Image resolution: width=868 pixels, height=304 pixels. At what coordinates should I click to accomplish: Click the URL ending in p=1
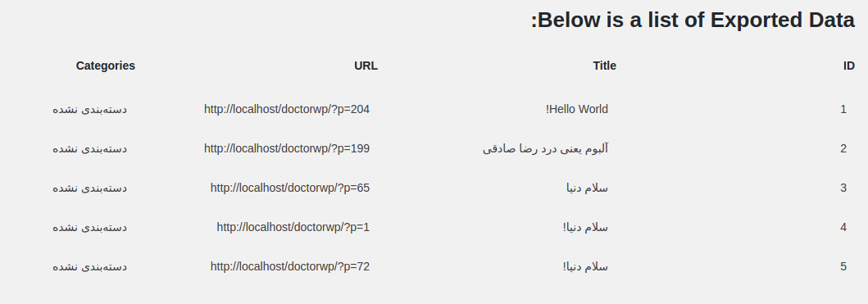click(293, 227)
